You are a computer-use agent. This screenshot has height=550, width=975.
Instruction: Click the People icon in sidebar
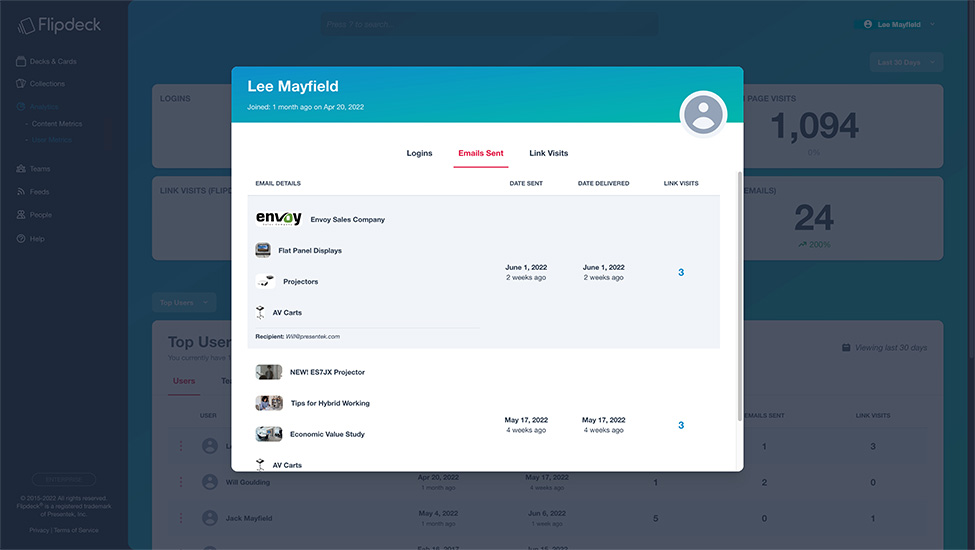click(x=21, y=214)
